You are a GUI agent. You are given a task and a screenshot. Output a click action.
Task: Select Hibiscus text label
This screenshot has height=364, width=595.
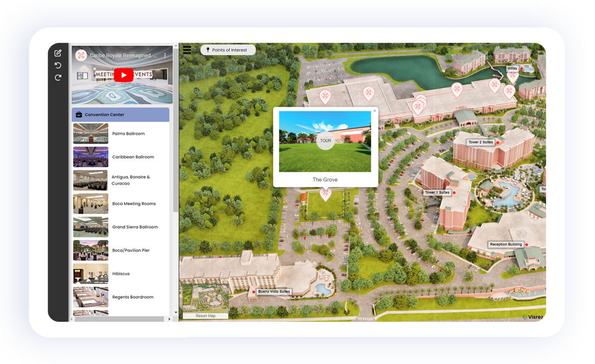121,274
